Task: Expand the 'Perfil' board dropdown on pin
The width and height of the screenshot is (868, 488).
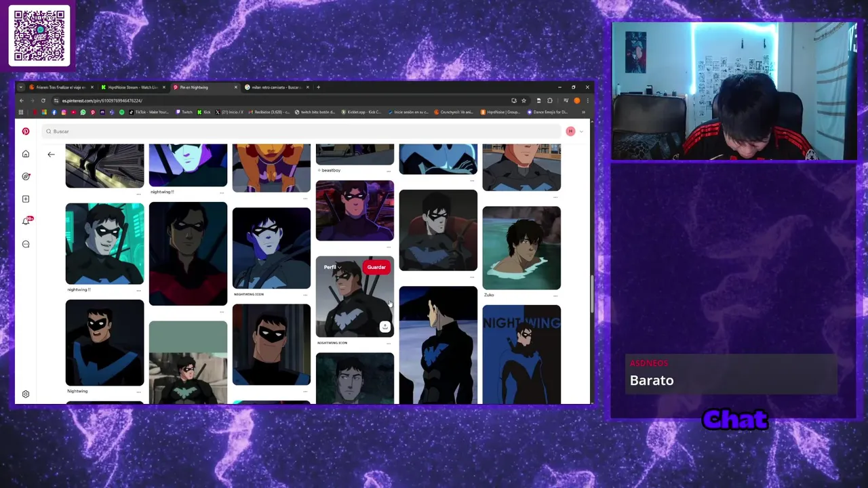Action: (x=332, y=267)
